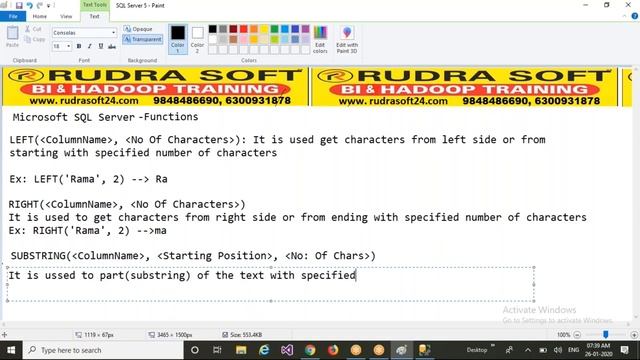Click the ENG language indicator
This screenshot has width=640, height=360.
[573, 350]
